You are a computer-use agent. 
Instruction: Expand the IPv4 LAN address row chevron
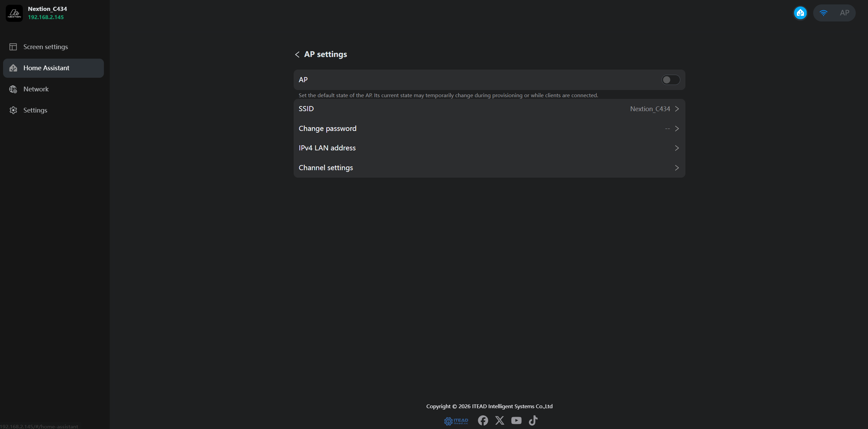[677, 148]
